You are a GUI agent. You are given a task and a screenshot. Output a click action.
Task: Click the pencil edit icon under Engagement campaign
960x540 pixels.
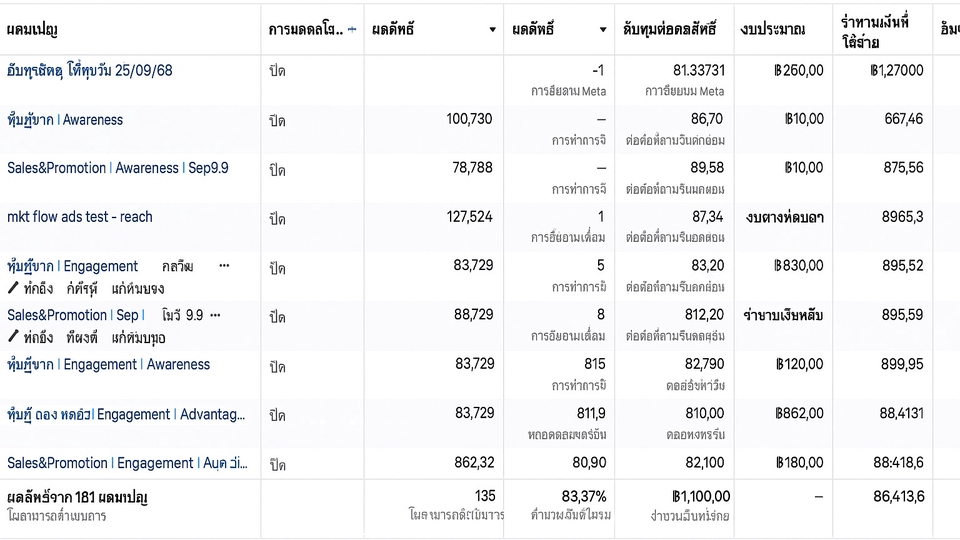pos(13,287)
